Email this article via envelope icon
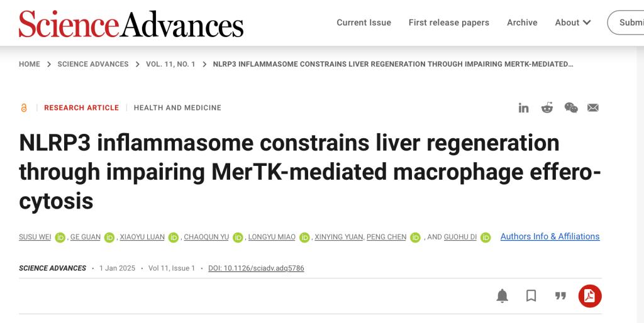The image size is (644, 323). point(593,108)
